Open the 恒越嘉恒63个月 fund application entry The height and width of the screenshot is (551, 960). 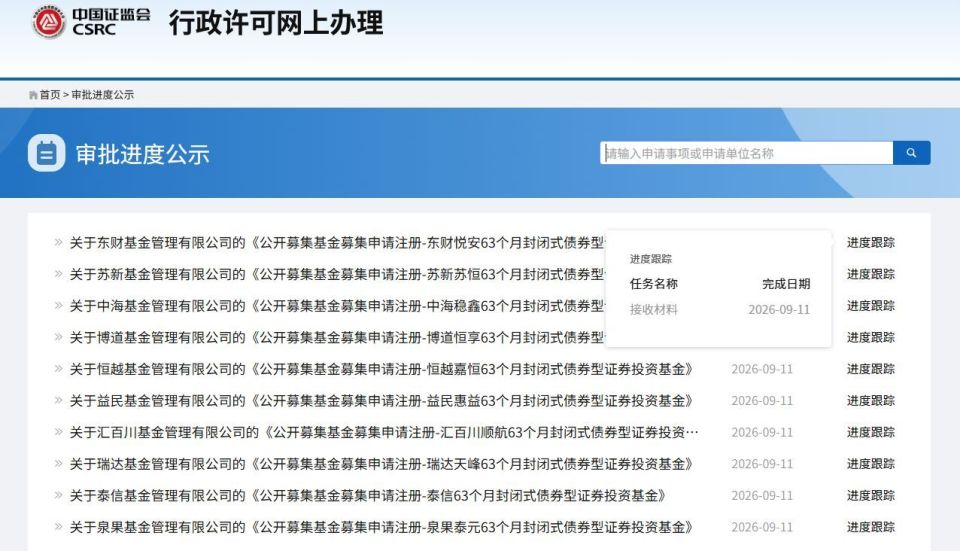coord(381,369)
